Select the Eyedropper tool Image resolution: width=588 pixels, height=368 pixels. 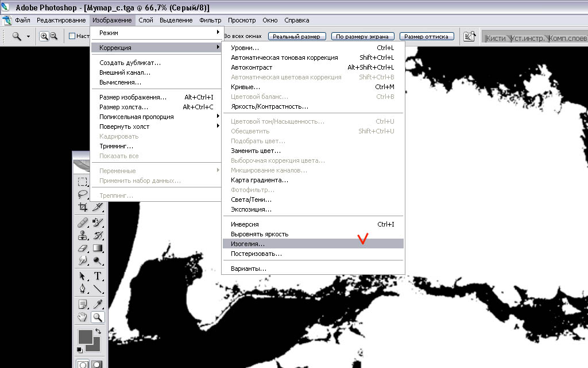98,304
